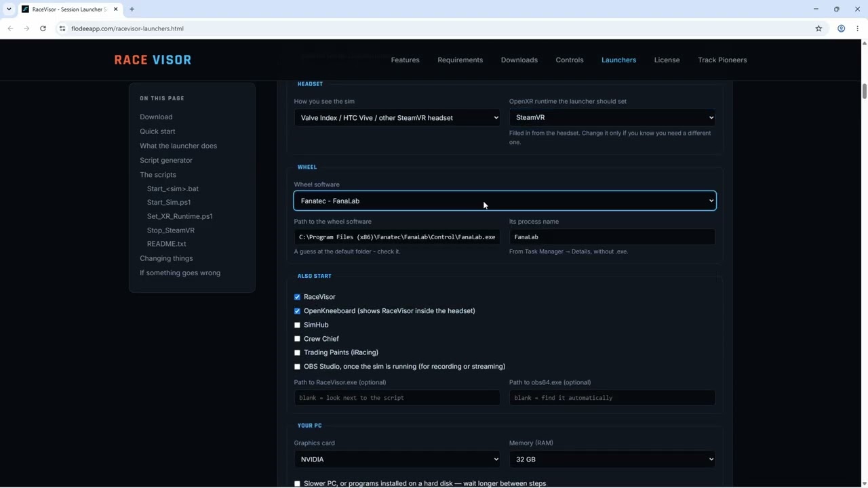This screenshot has height=488, width=868.
Task: Go to the Features nav item
Action: point(405,60)
